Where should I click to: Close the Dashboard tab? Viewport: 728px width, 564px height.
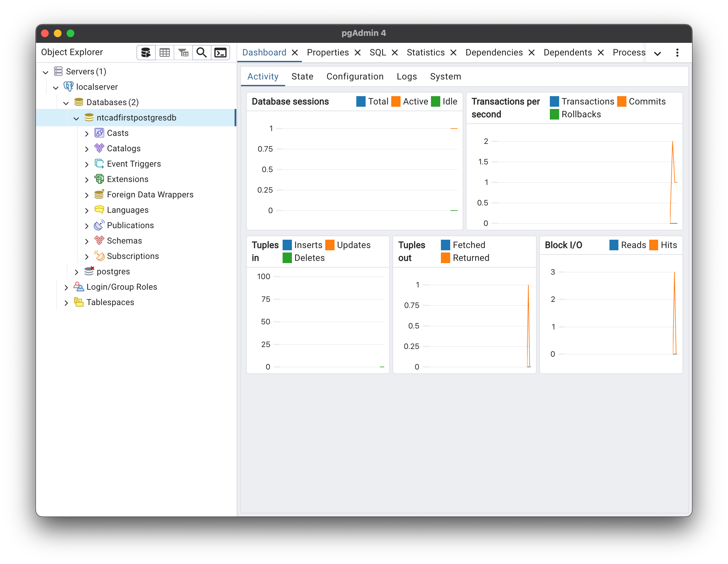click(295, 53)
